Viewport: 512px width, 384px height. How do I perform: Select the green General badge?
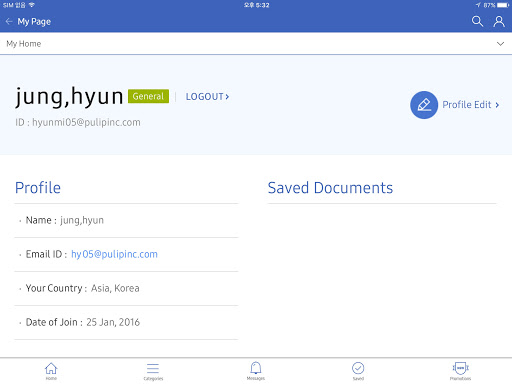point(148,96)
